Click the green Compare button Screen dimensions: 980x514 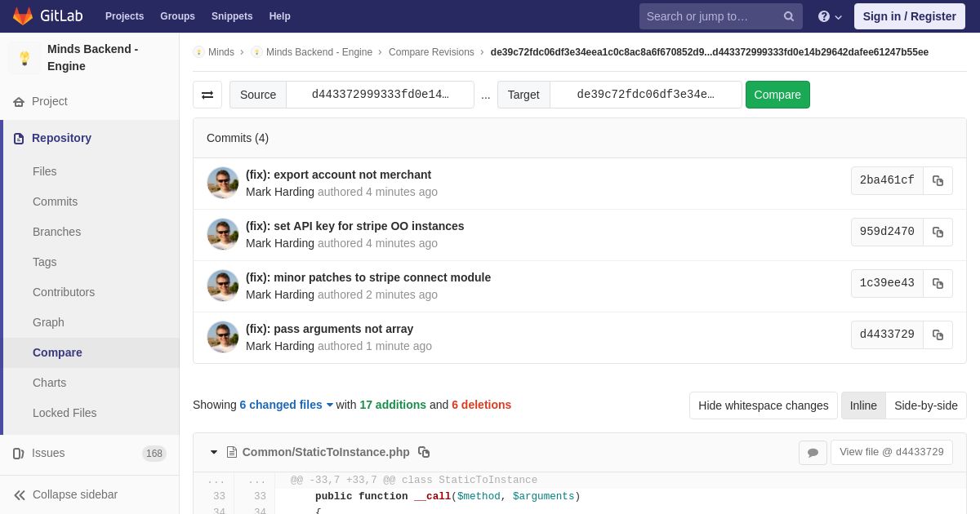777,95
